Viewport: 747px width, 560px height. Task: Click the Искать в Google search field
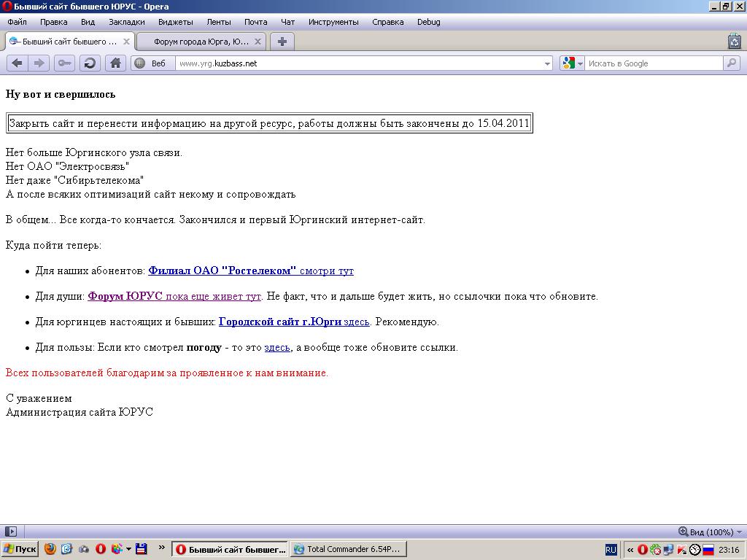click(x=653, y=63)
